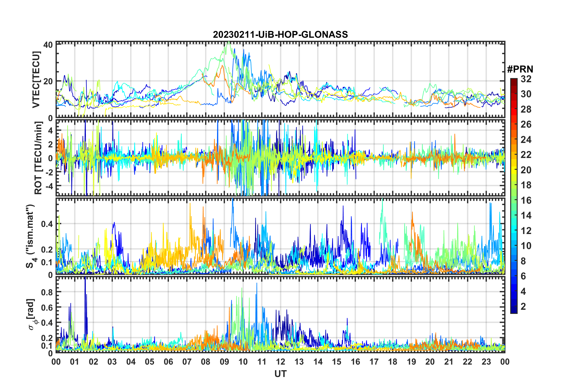Viewport: 561px width, 392px height.
Task: Click colorbar tick label 2
Action: point(523,307)
